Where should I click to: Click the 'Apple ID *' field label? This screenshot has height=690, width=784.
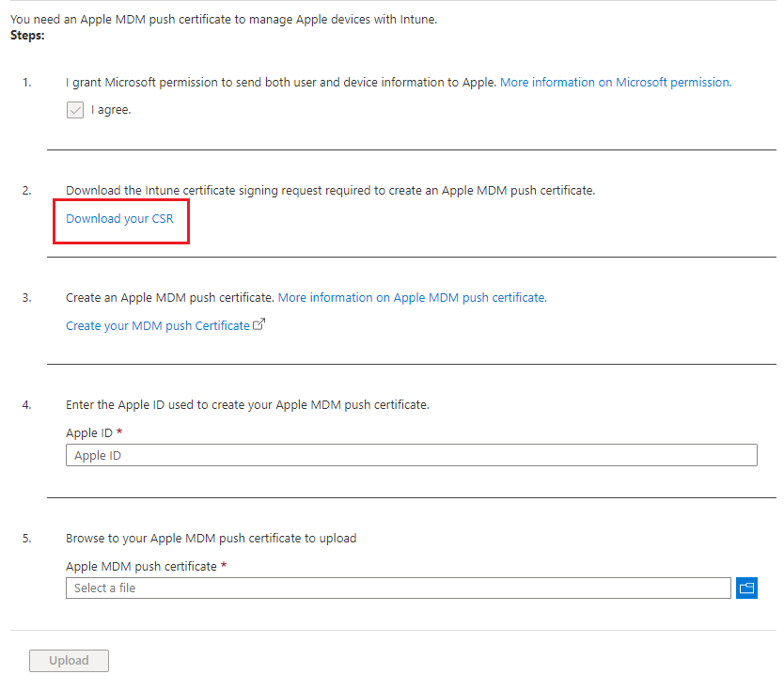[x=94, y=433]
